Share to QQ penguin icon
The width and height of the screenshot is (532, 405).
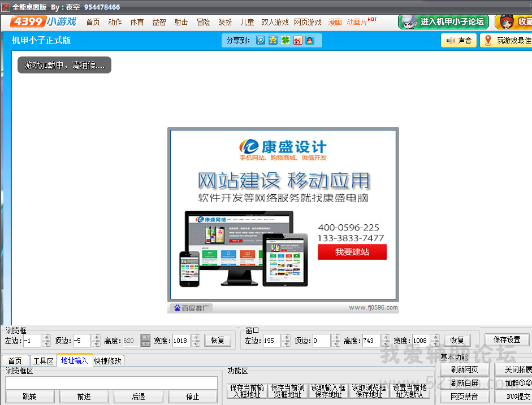tap(310, 40)
